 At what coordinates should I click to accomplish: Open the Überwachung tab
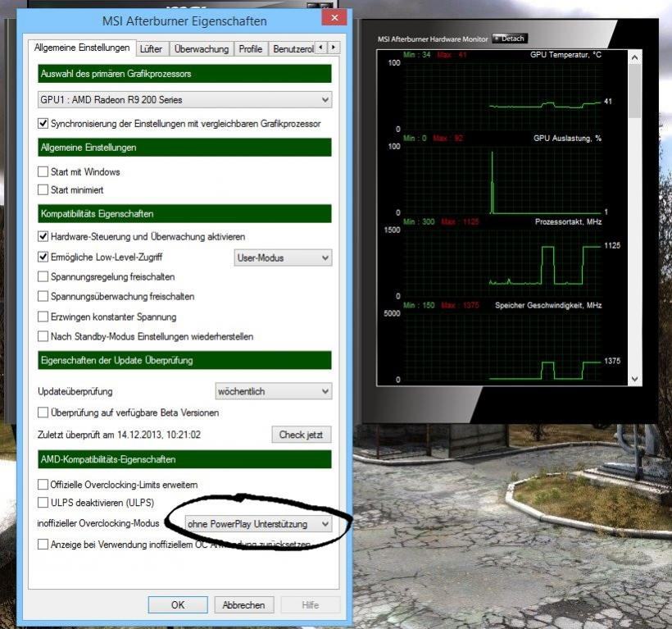(202, 49)
